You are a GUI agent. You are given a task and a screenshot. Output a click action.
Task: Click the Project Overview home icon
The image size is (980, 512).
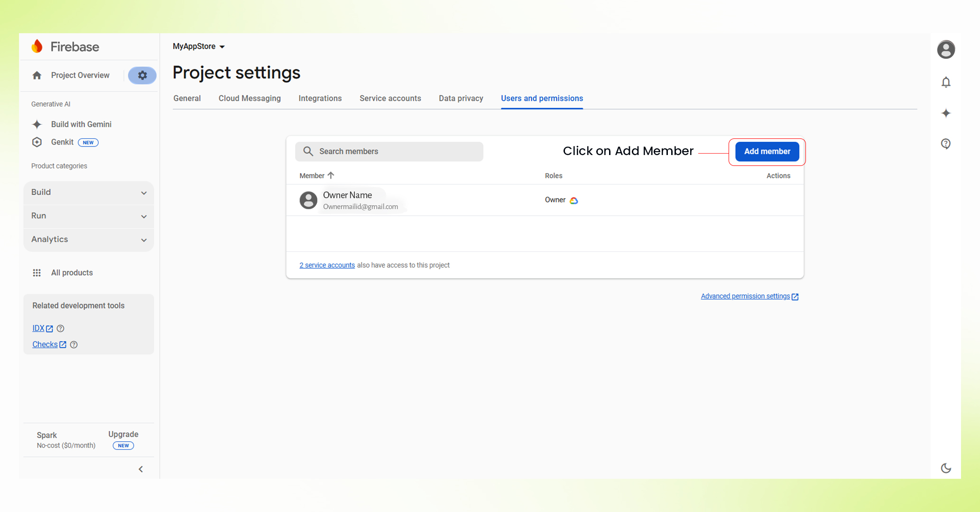tap(37, 75)
